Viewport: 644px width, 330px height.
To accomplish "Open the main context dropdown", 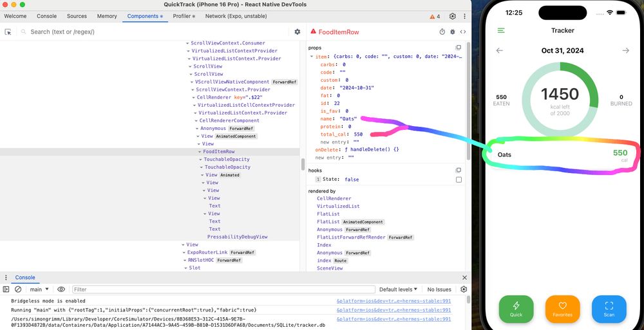I will pos(39,289).
